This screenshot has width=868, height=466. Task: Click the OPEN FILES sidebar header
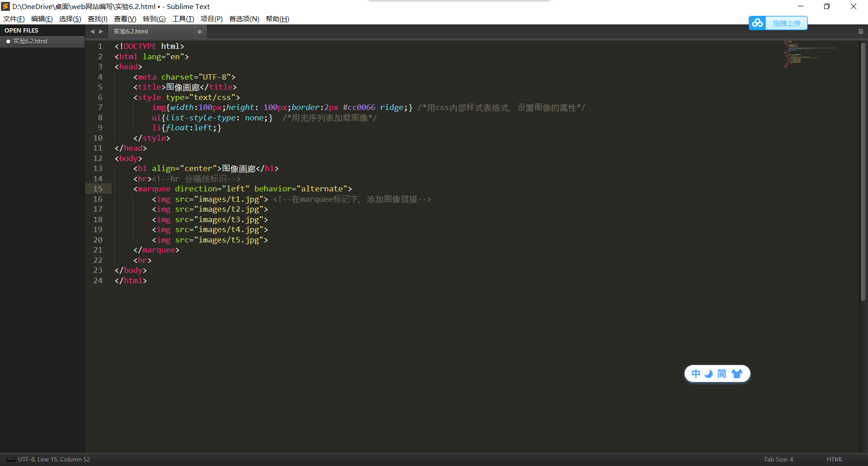tap(21, 30)
